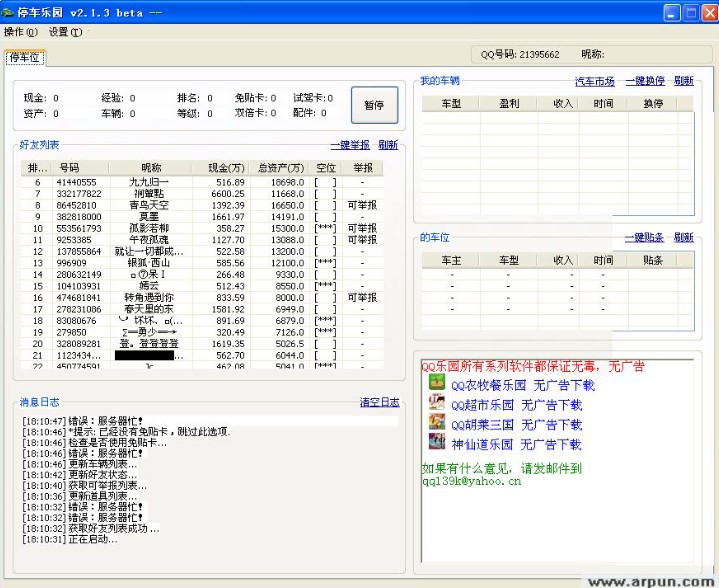
Task: Sort friend list by 总资产(万) column header
Action: (x=280, y=168)
